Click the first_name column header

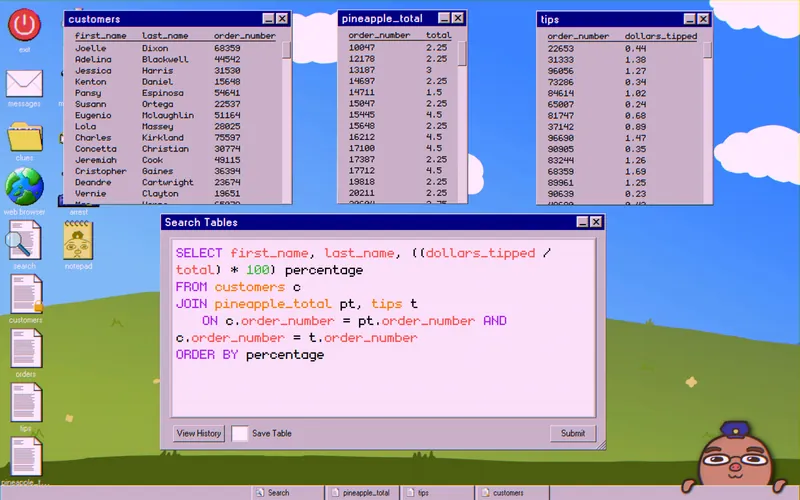(x=101, y=36)
